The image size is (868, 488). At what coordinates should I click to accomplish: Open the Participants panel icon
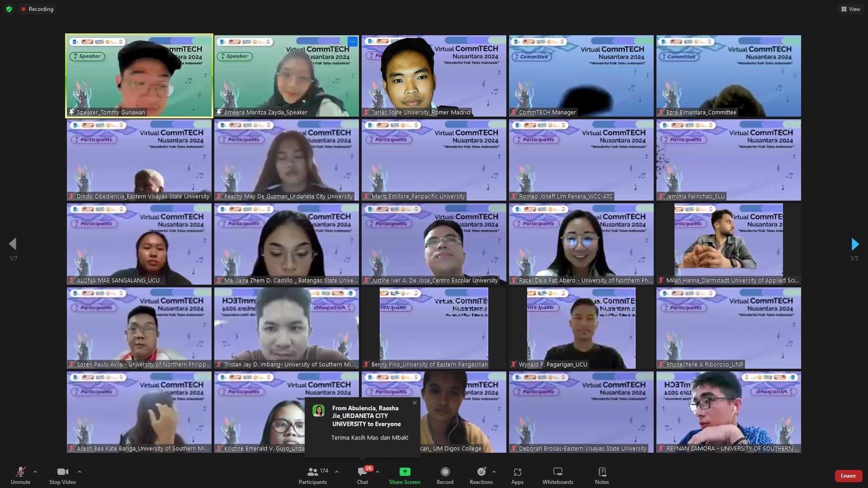point(312,472)
